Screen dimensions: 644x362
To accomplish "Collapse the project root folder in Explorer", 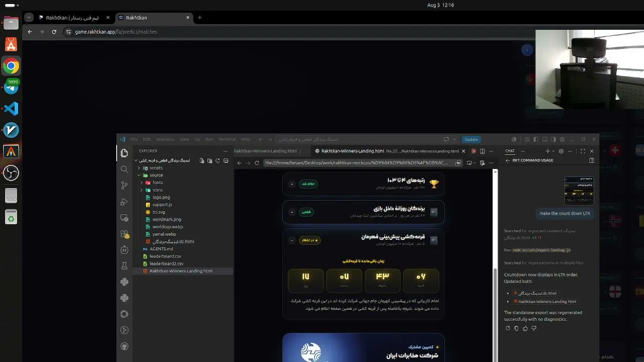I will click(x=136, y=160).
